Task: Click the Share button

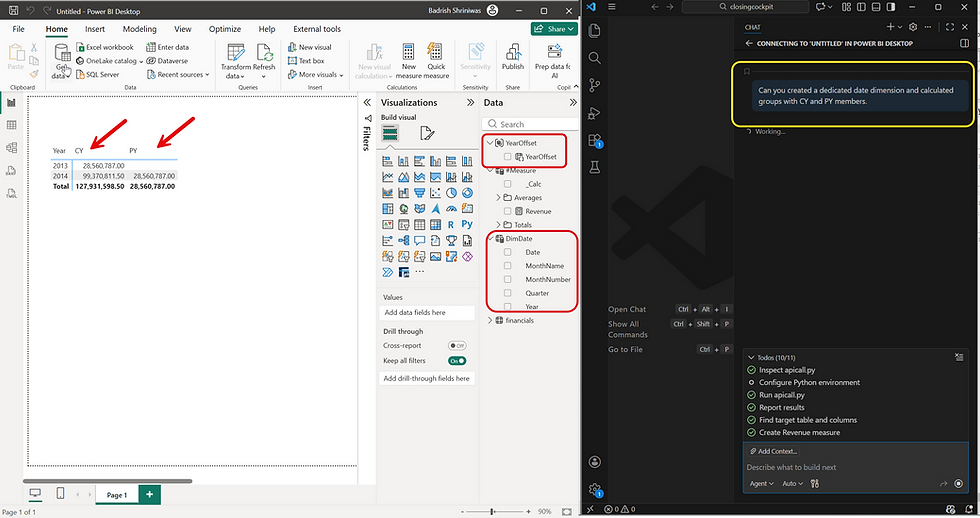Action: pos(554,29)
